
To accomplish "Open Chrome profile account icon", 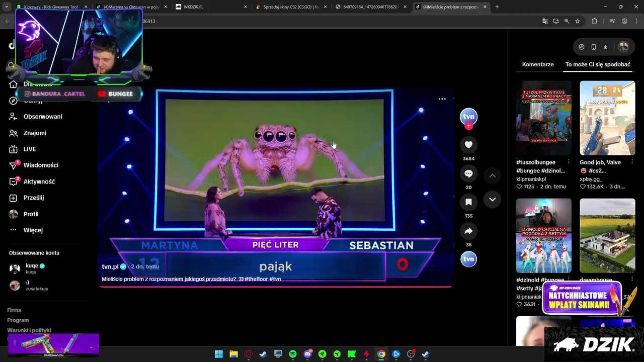I will tap(624, 21).
